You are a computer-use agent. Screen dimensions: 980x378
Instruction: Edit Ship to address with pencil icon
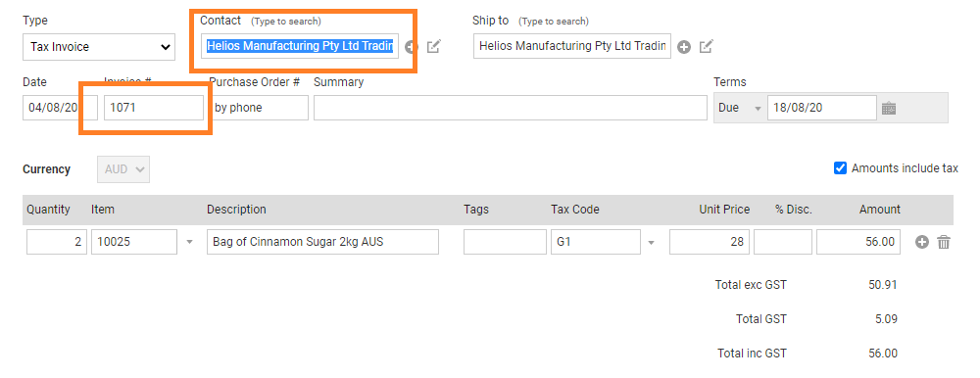(x=707, y=46)
